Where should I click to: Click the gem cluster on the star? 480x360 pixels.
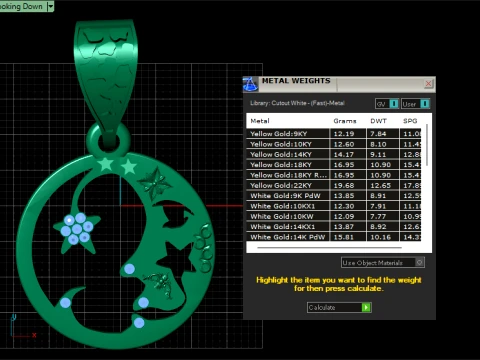click(77, 229)
